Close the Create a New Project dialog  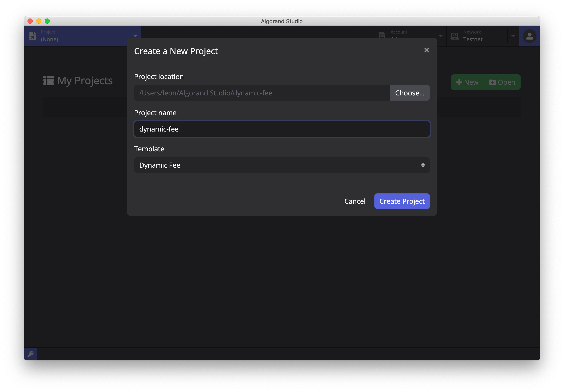click(x=427, y=50)
